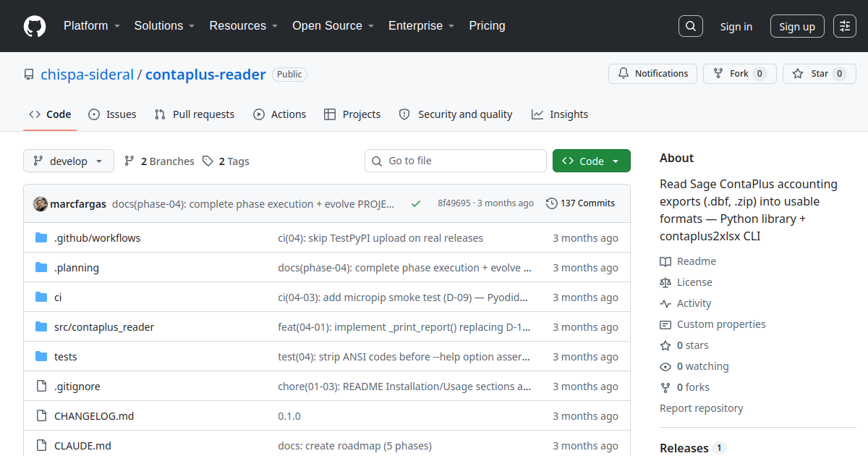The width and height of the screenshot is (868, 456).
Task: Click the folder icon for tests
Action: pyautogui.click(x=41, y=357)
